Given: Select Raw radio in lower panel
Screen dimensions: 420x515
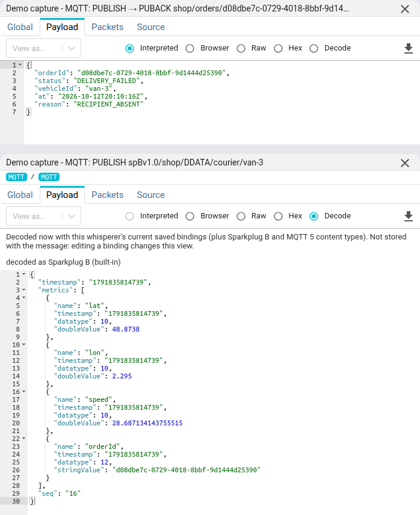Looking at the screenshot, I should tap(241, 216).
